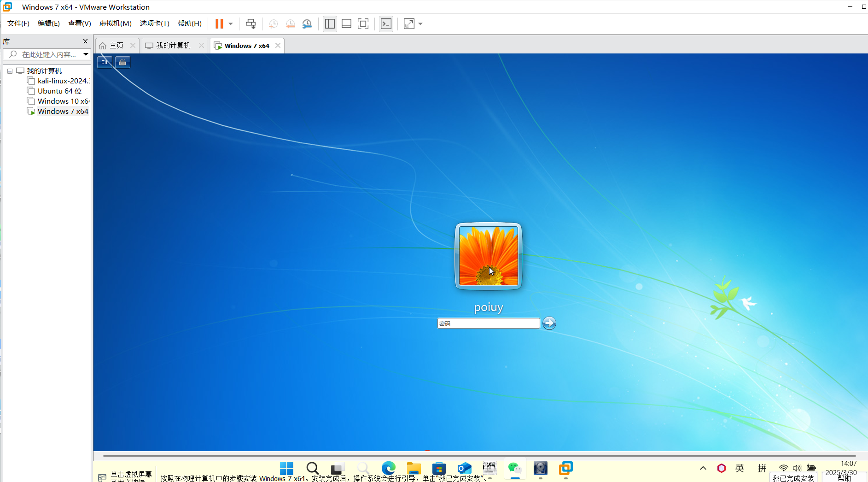This screenshot has height=482, width=868.
Task: Close the 我的计算机 tab
Action: [201, 45]
